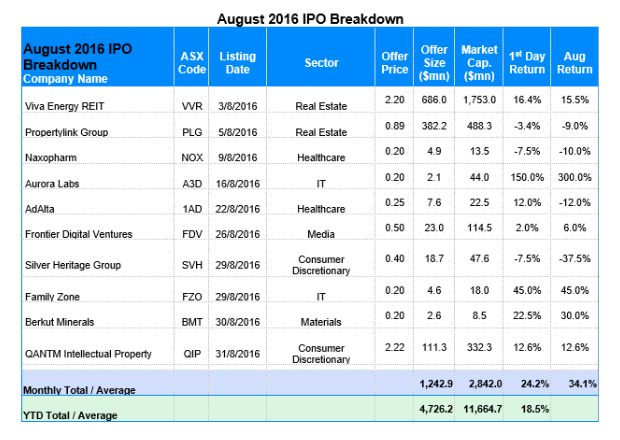Select the 'Market Cap. ($mn)' header
The image size is (620, 440).
click(x=480, y=62)
